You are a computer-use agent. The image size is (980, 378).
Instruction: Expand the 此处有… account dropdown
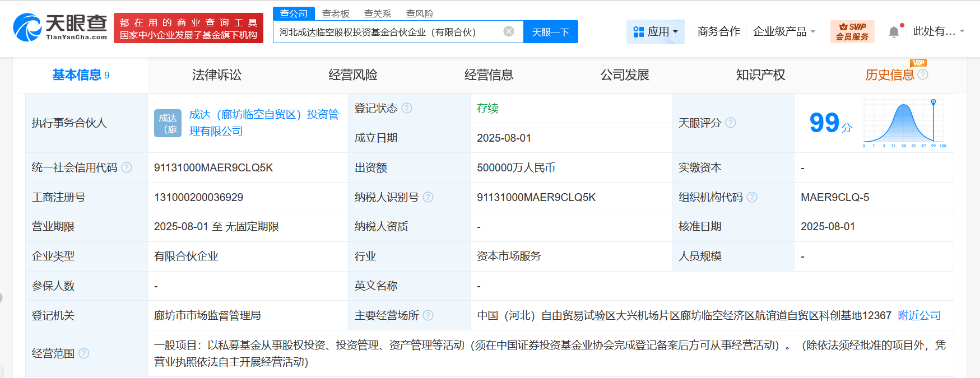pos(939,31)
